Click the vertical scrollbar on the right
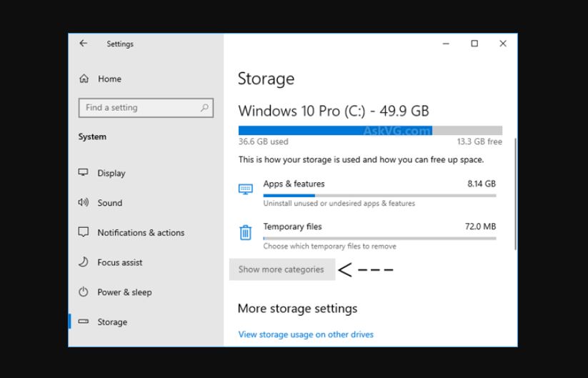 pos(516,194)
